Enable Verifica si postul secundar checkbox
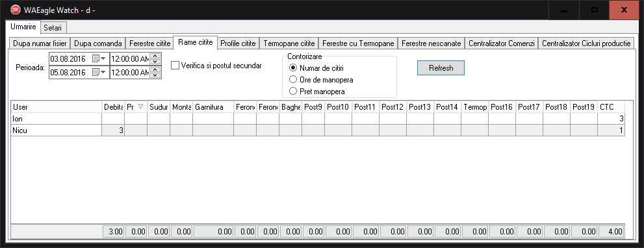Image resolution: width=644 pixels, height=248 pixels. [x=175, y=66]
